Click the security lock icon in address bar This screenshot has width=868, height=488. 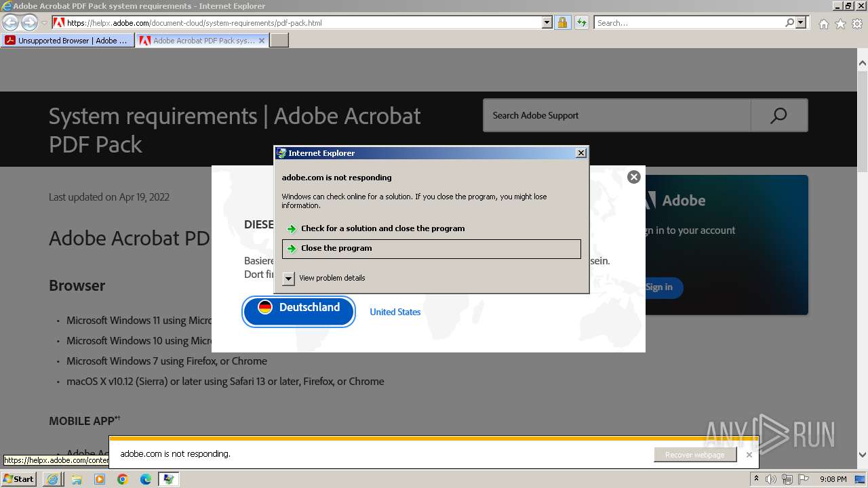tap(562, 22)
